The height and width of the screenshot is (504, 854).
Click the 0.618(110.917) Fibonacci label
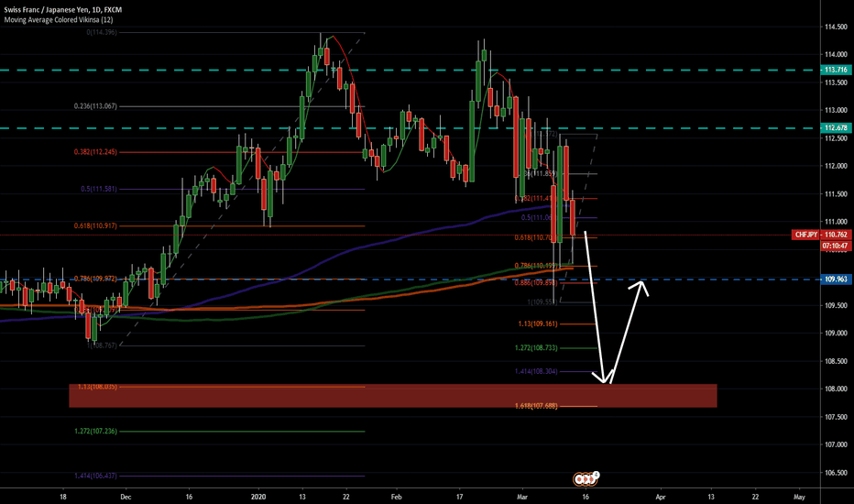(95, 225)
